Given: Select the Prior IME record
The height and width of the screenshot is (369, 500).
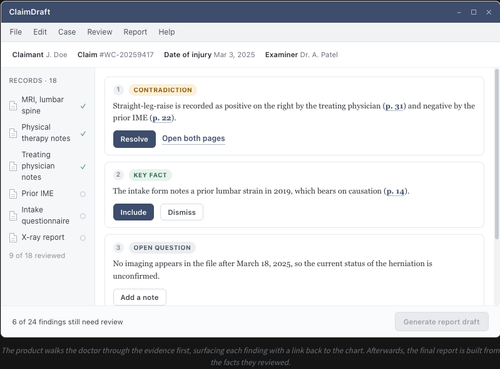Looking at the screenshot, I should tap(48, 193).
